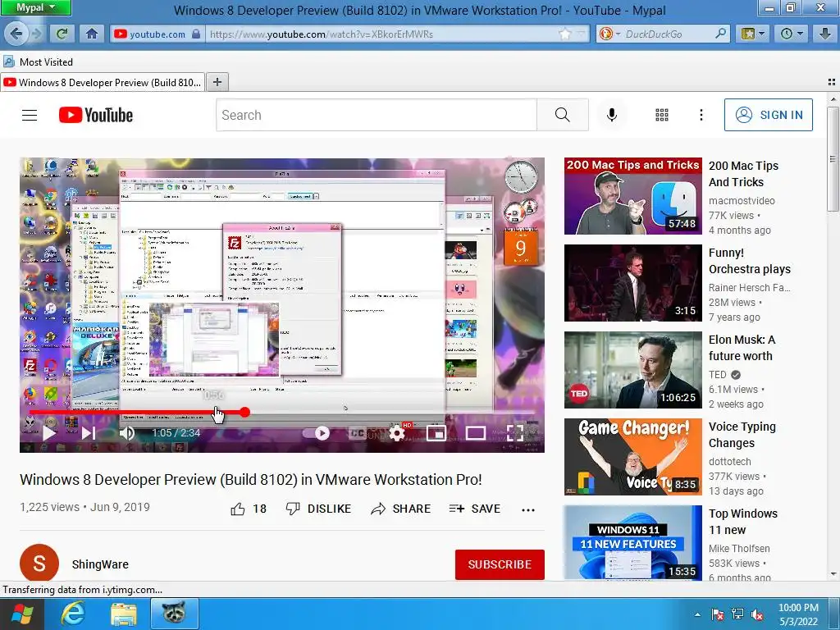Open the Voice Typing Changes video title
Screen dimensions: 840x630
coord(742,435)
